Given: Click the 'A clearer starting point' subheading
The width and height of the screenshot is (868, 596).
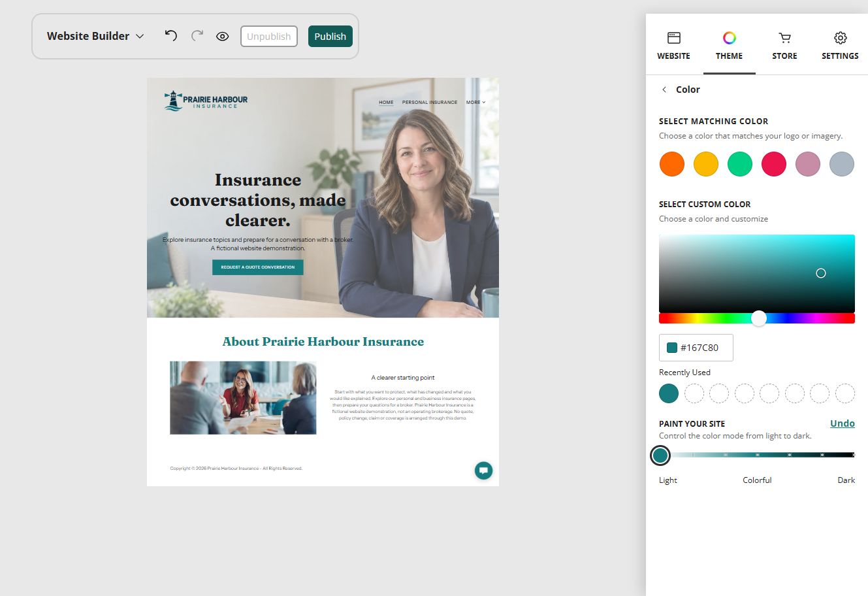Looking at the screenshot, I should pyautogui.click(x=403, y=378).
